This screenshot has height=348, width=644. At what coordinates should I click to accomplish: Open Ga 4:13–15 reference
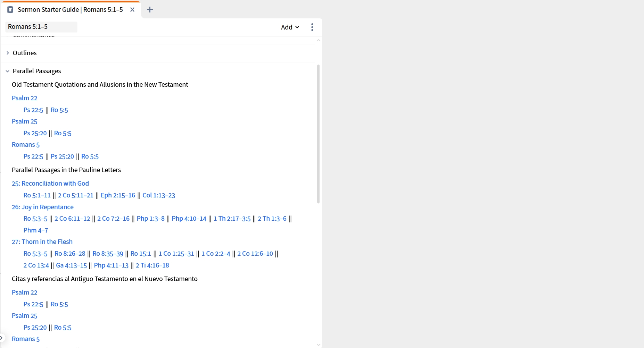71,265
